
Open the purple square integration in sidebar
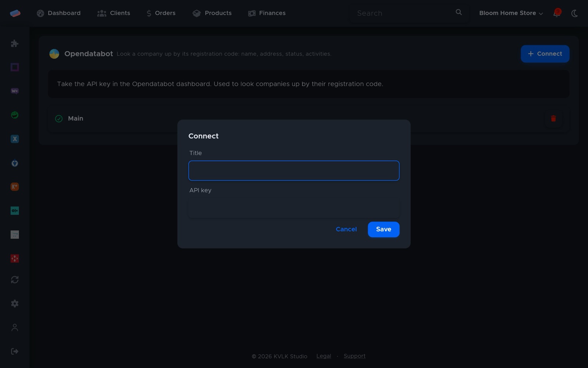pyautogui.click(x=15, y=67)
